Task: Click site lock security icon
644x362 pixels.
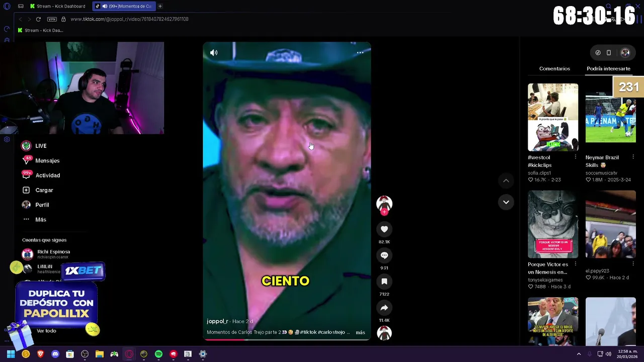Action: tap(63, 19)
